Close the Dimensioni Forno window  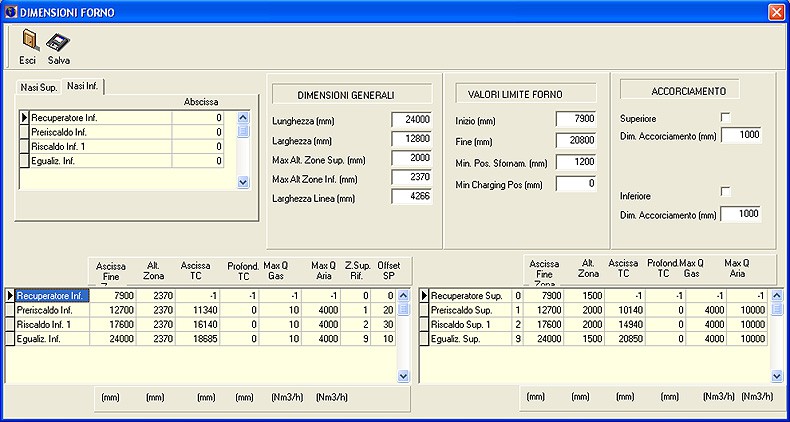click(776, 12)
